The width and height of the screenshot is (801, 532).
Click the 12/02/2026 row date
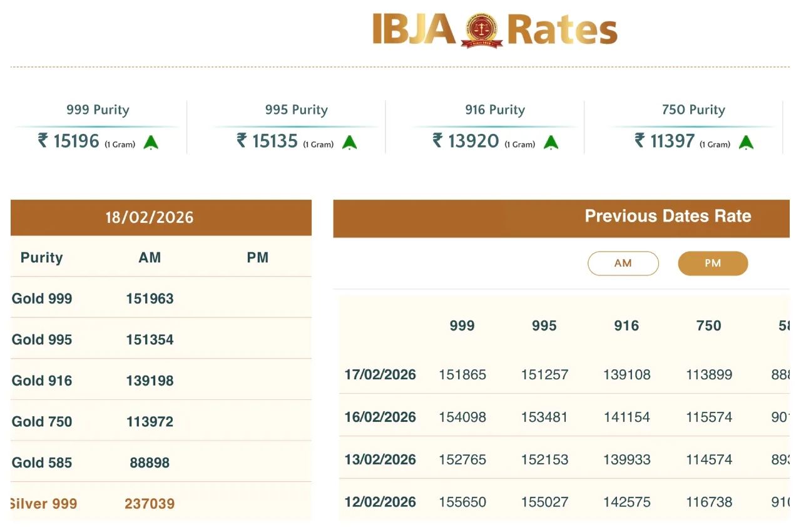(380, 502)
